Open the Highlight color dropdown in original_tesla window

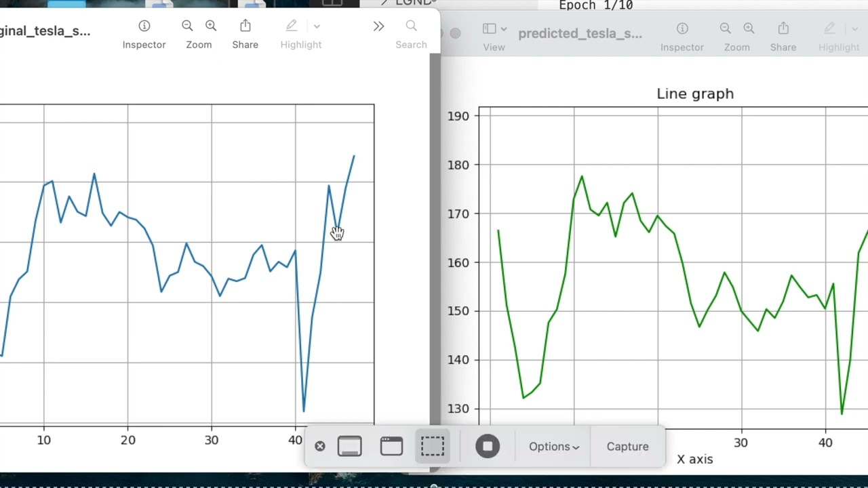317,26
